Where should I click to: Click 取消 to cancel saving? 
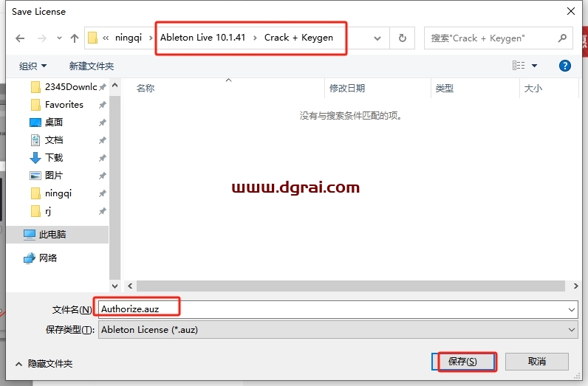tap(536, 362)
